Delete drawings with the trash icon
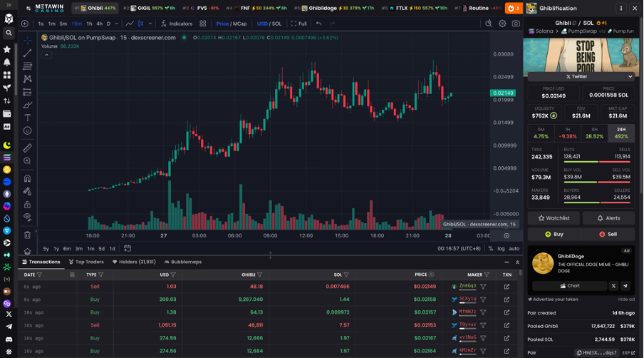 28,235
